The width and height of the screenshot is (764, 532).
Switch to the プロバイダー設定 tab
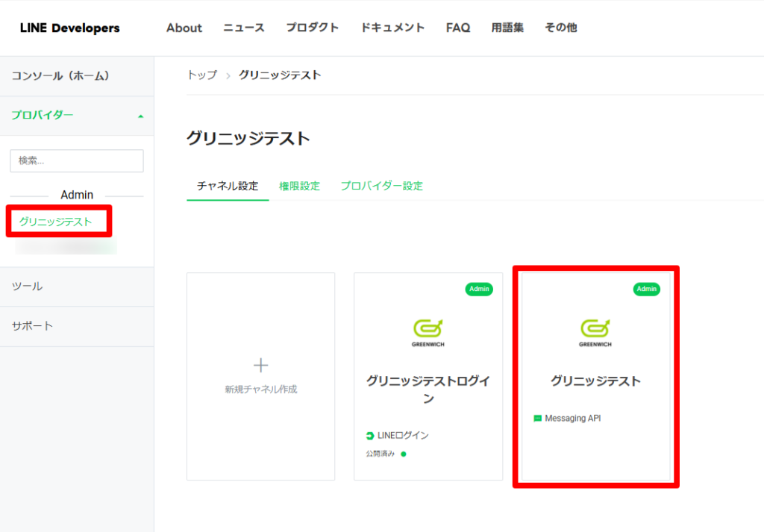click(x=381, y=186)
